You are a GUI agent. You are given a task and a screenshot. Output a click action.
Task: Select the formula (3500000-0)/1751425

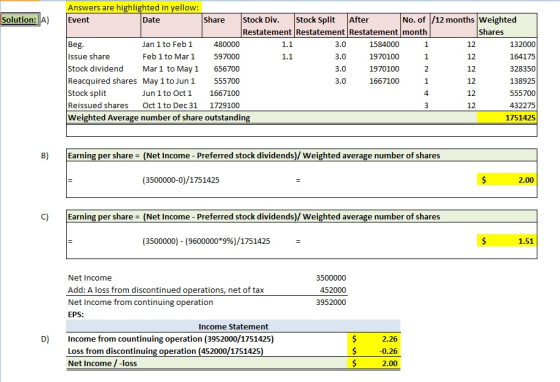[x=181, y=180]
